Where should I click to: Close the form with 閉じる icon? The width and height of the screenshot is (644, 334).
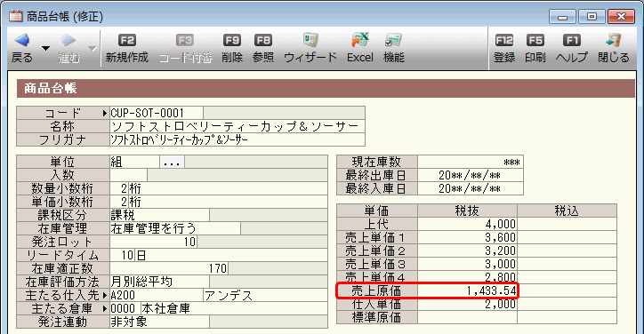[613, 40]
